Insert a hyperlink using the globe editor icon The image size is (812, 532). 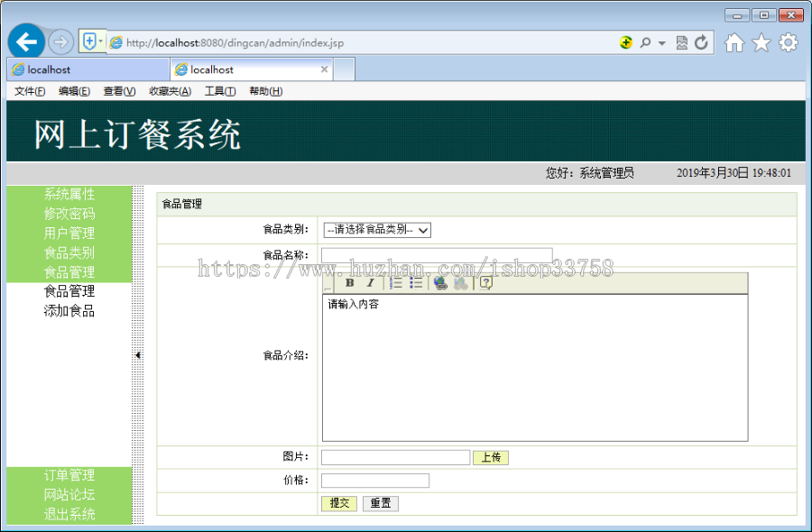[440, 283]
